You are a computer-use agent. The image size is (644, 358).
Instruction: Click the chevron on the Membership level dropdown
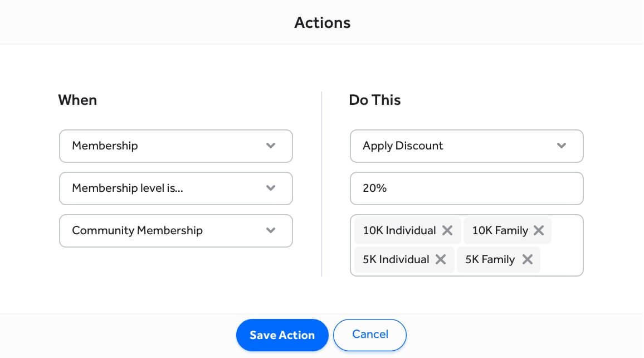point(271,188)
